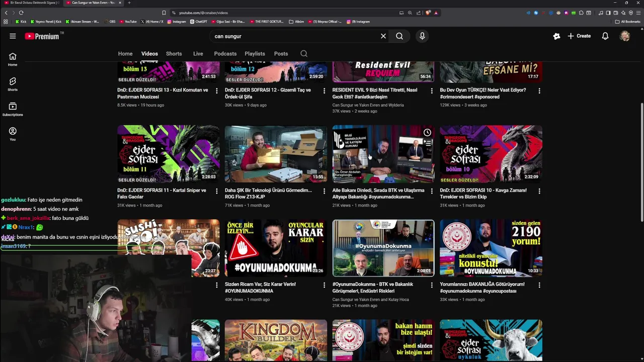Open options for BTK ve Bakanlık Görüşmeleri video
Image resolution: width=644 pixels, height=362 pixels.
(x=431, y=285)
